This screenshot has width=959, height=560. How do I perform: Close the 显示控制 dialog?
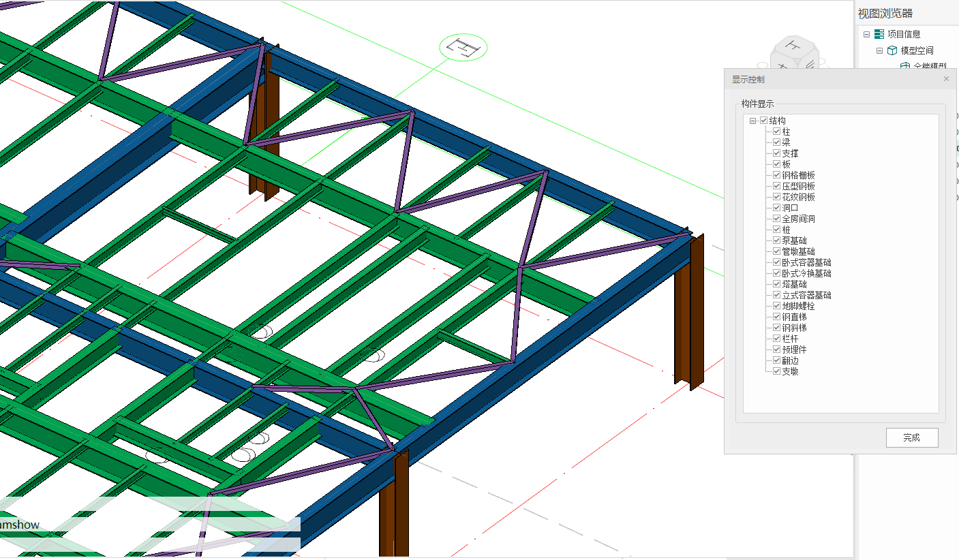946,79
